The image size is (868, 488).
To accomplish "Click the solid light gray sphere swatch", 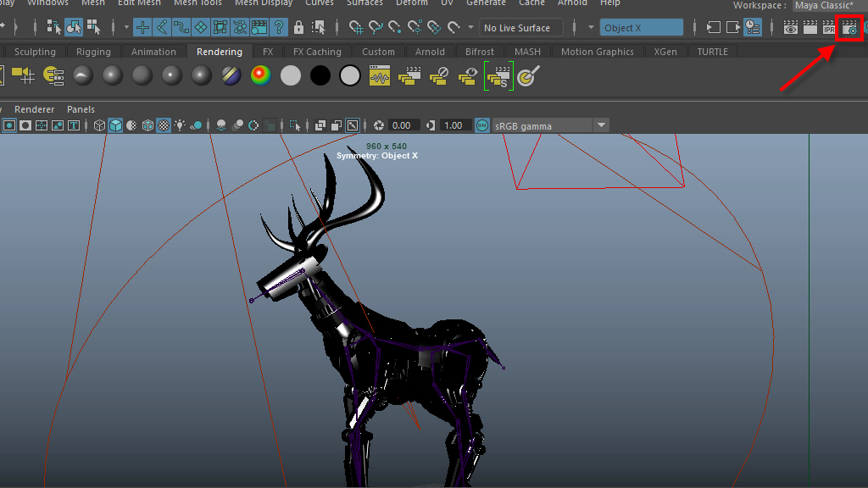I will [290, 75].
